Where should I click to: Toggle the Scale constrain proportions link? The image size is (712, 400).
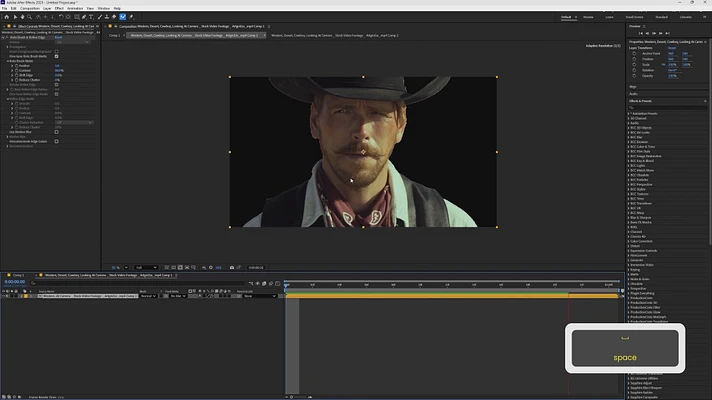coord(663,64)
